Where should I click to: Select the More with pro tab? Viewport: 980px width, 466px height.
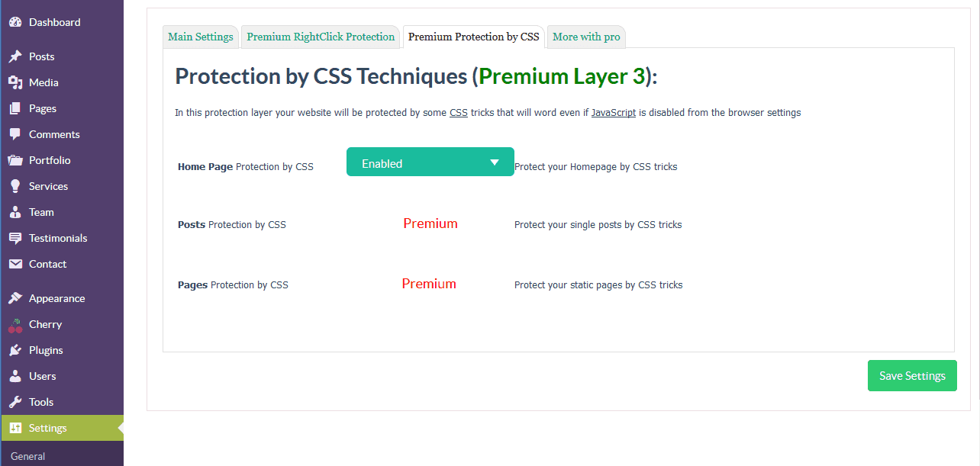pos(586,37)
